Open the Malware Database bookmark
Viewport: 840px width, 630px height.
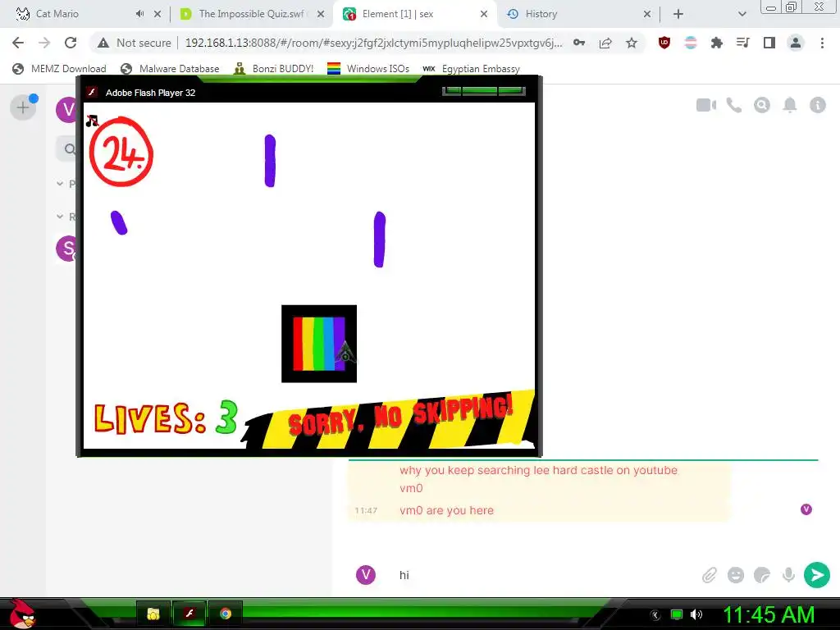point(171,69)
